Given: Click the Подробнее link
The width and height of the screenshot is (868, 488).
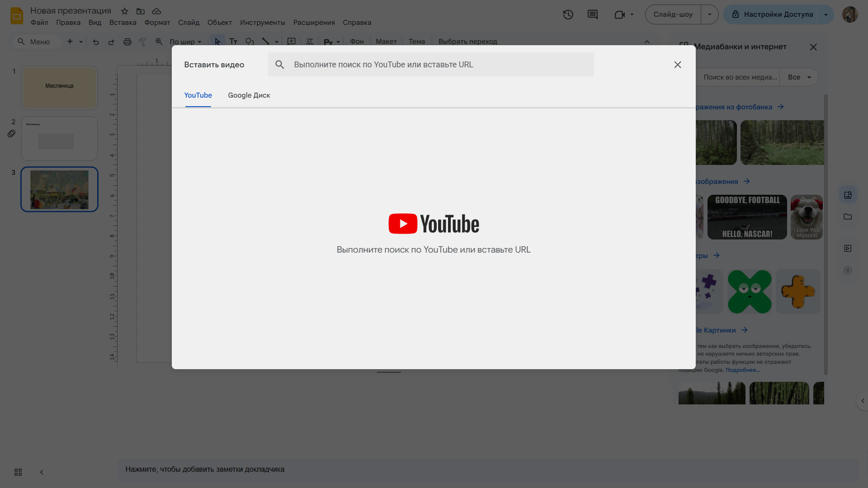Looking at the screenshot, I should pos(742,370).
